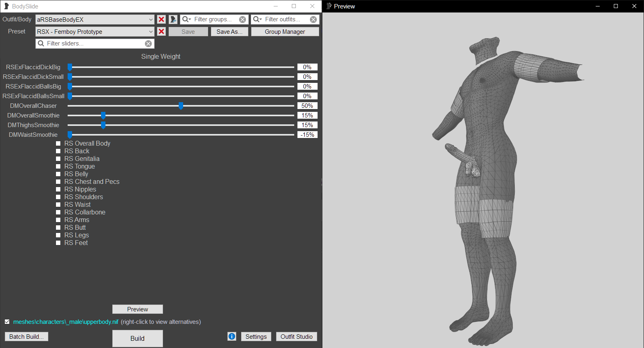The image size is (644, 348).
Task: Click the RSExFlaccidDickBig 0% value box
Action: tap(308, 67)
